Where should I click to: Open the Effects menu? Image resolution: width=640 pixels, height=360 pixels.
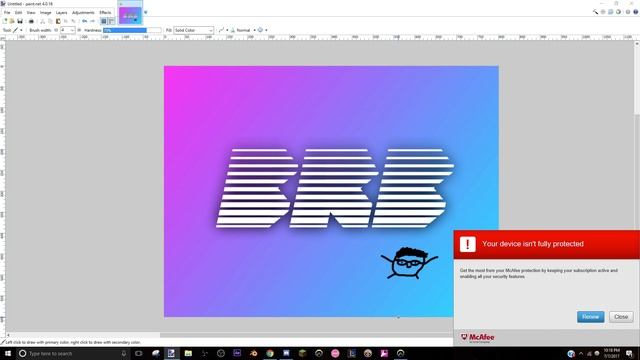(x=105, y=13)
